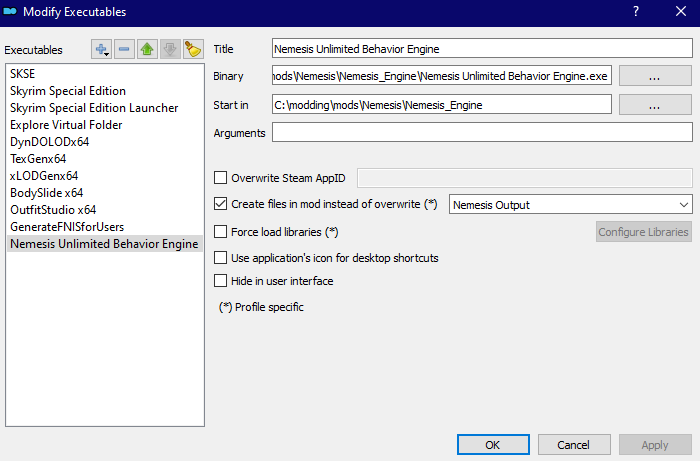The width and height of the screenshot is (700, 461).
Task: Select GenerateFNISforUsers in the list
Action: pyautogui.click(x=104, y=227)
